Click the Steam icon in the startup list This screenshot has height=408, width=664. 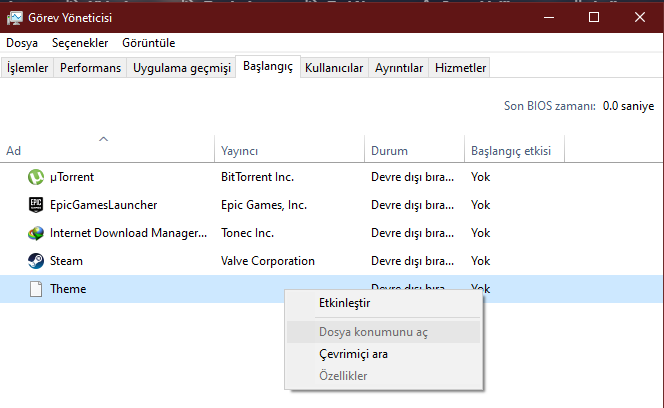point(36,261)
